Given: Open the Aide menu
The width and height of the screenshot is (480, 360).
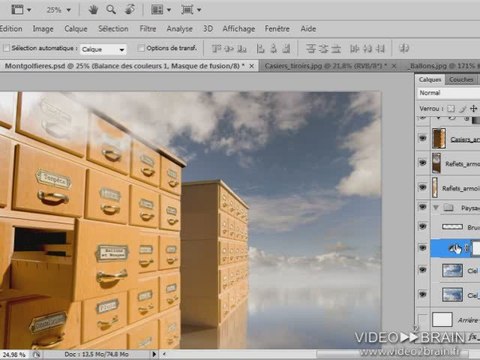Looking at the screenshot, I should (308, 29).
